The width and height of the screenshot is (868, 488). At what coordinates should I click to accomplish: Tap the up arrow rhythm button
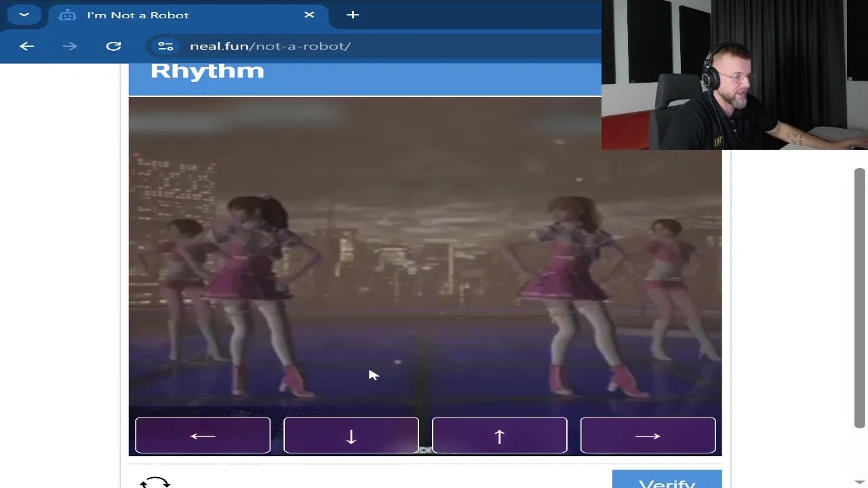coord(500,435)
